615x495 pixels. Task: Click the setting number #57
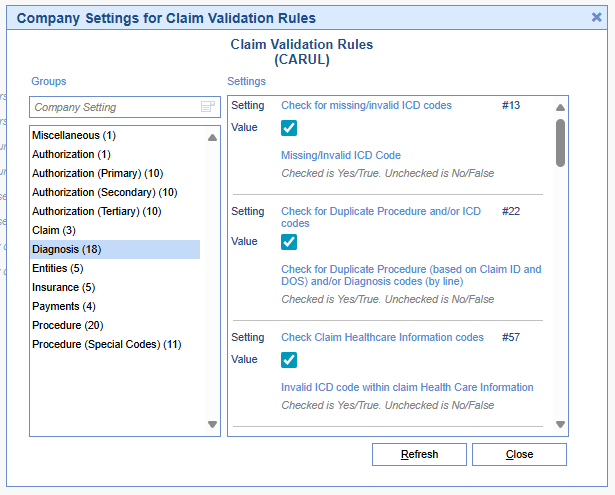pos(511,337)
